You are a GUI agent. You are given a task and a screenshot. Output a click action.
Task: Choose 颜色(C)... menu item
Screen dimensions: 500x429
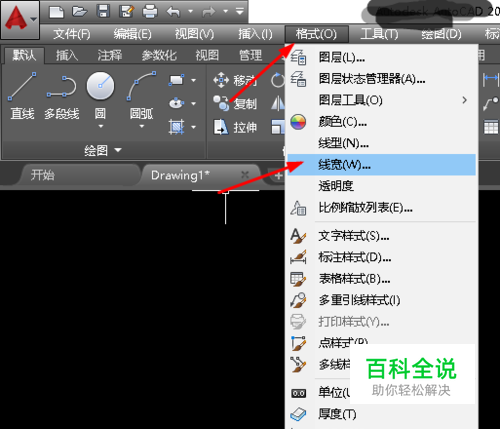(x=381, y=122)
